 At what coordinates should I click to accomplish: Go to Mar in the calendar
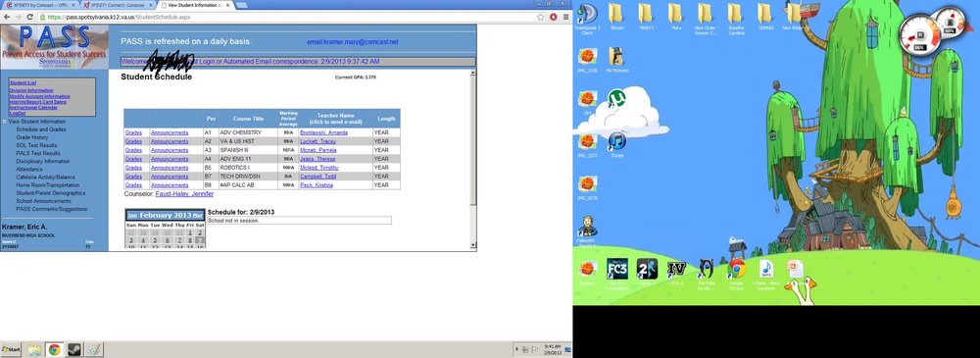pyautogui.click(x=198, y=216)
